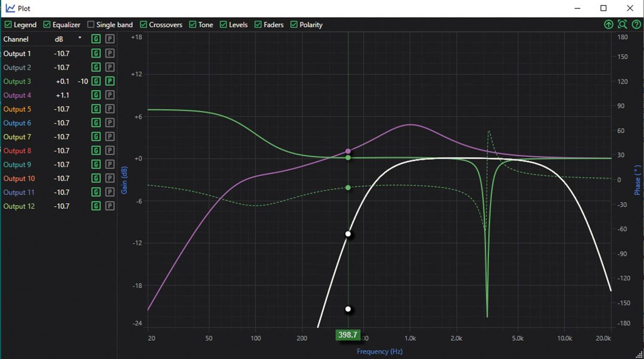Disable phase plot for Output 3
This screenshot has width=644, height=359.
tap(110, 81)
